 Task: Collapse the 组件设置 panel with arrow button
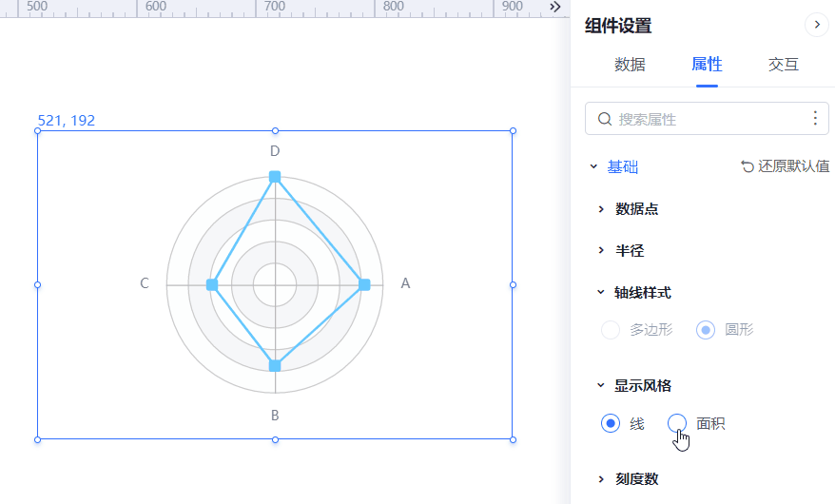tap(817, 25)
